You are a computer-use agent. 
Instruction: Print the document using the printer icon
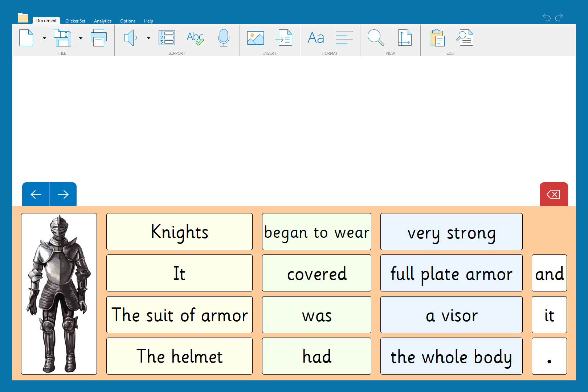click(99, 38)
